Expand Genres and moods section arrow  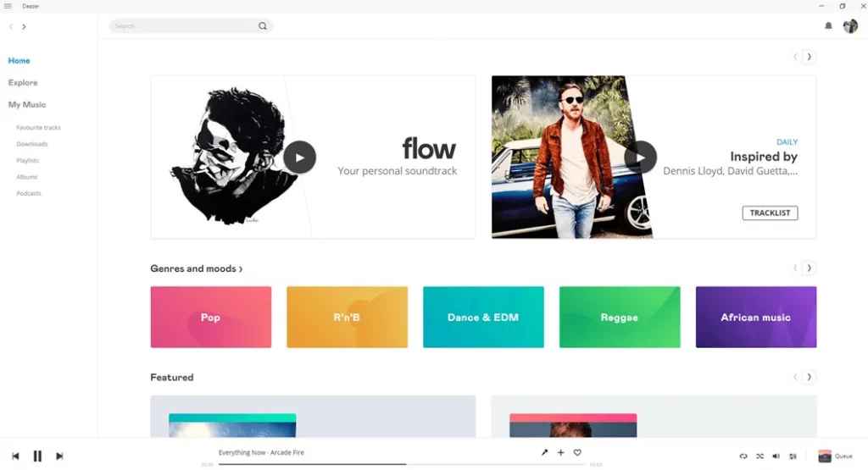tap(240, 269)
